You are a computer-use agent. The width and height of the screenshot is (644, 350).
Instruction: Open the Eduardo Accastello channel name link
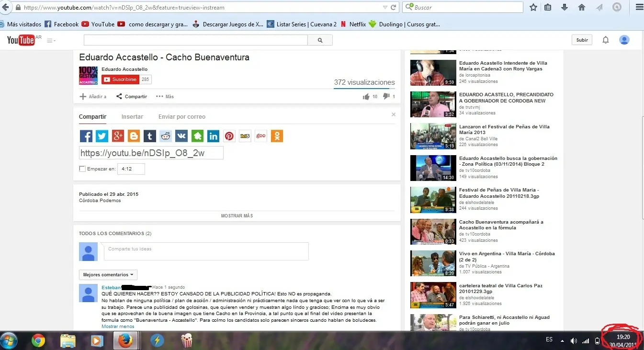tap(124, 69)
